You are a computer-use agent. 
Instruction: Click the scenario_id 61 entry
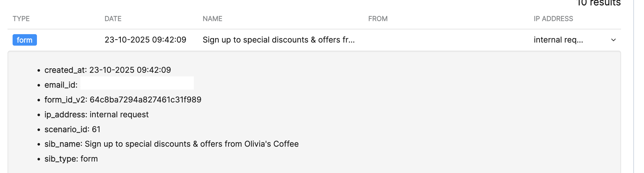coord(72,129)
